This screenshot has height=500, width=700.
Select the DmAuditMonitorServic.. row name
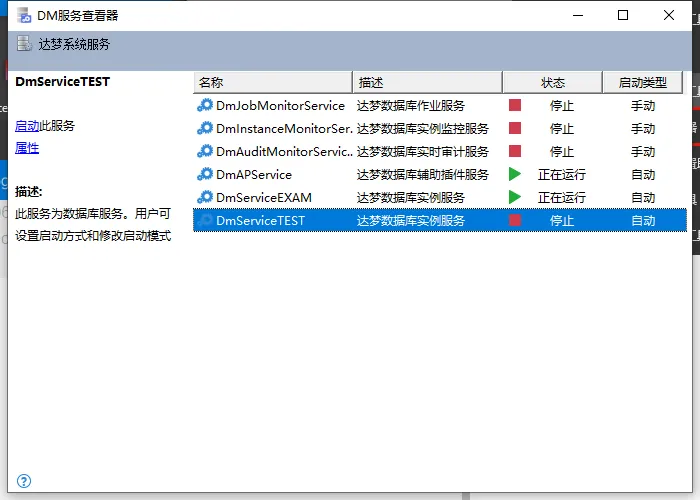coord(284,152)
